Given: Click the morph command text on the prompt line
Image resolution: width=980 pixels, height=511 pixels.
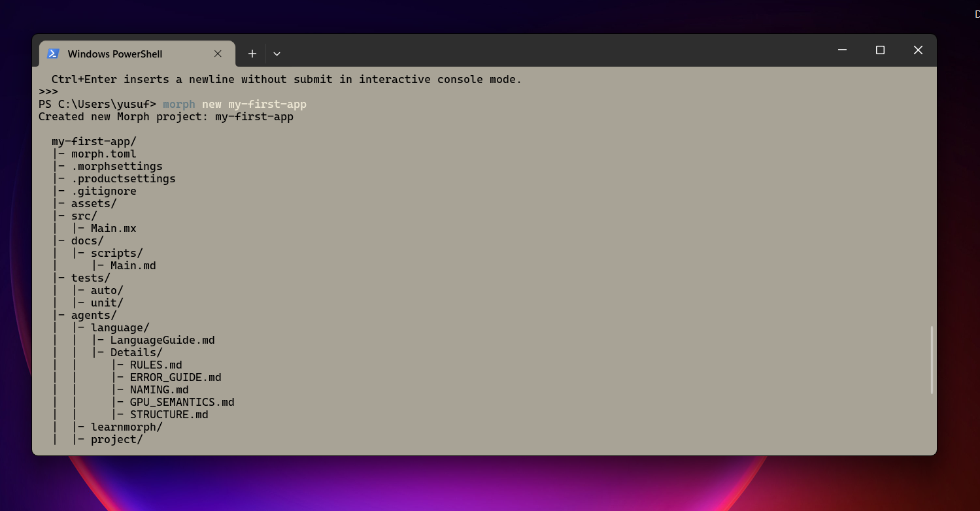Looking at the screenshot, I should pos(178,104).
